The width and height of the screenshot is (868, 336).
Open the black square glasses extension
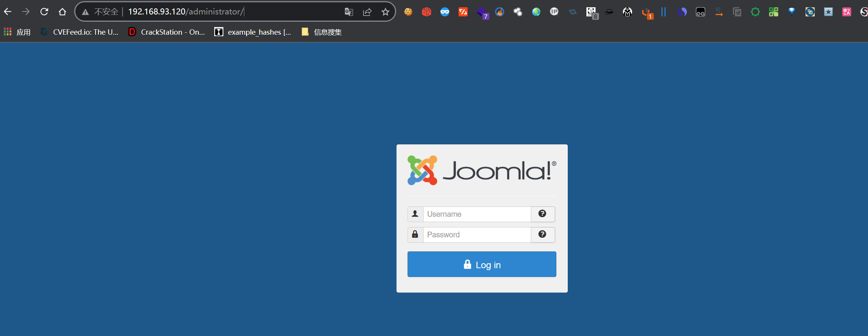click(x=701, y=12)
